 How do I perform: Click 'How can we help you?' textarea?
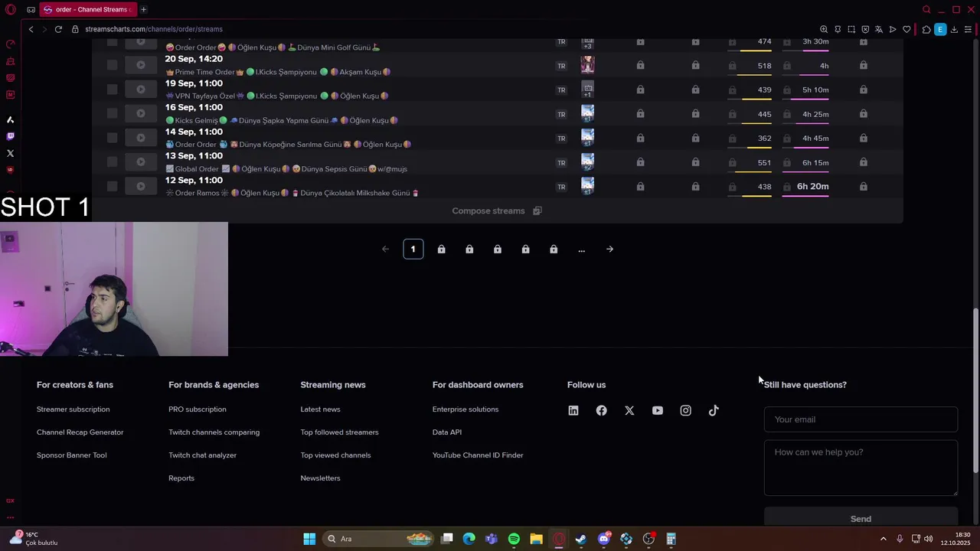(861, 468)
